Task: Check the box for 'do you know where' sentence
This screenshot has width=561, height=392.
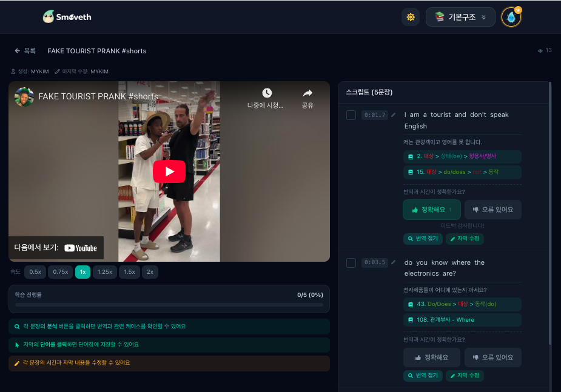Action: [x=351, y=262]
